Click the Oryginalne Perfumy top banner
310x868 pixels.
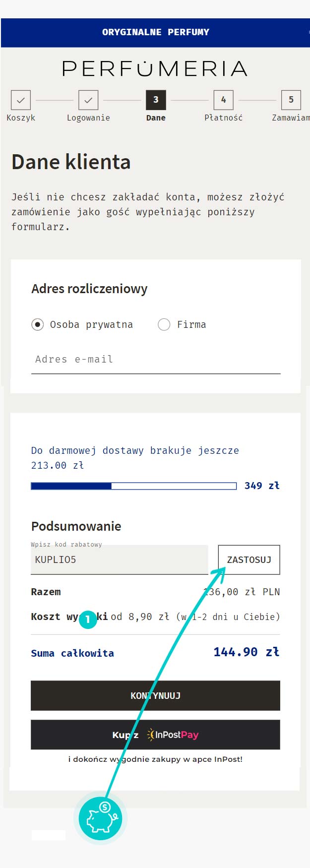(155, 33)
